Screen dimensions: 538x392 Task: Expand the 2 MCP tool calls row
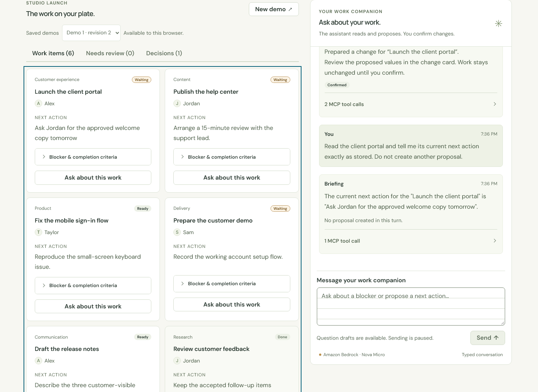[x=411, y=104]
